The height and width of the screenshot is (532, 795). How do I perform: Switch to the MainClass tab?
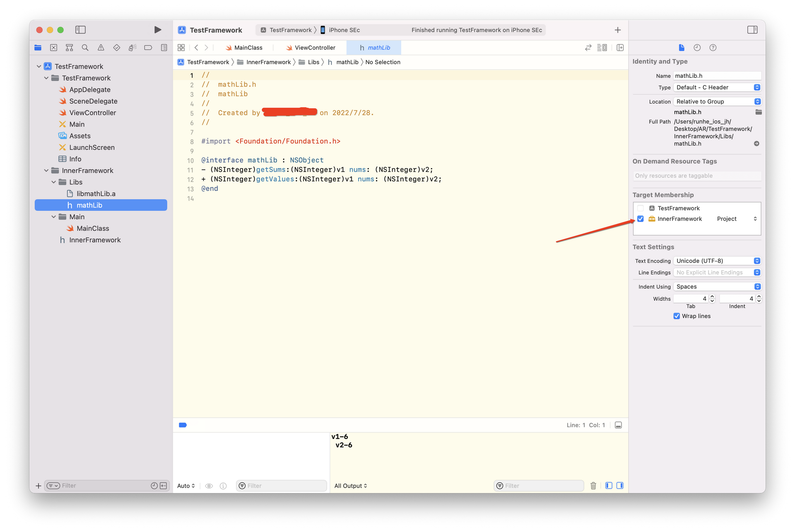click(x=244, y=48)
